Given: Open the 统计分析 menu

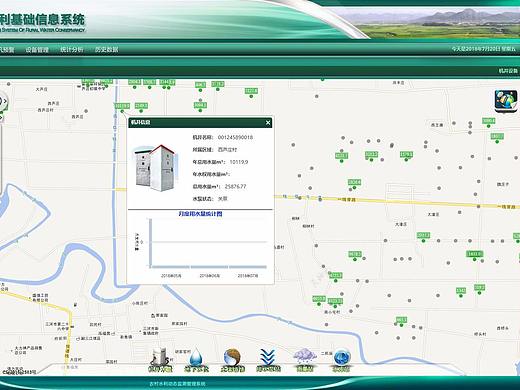Looking at the screenshot, I should pyautogui.click(x=71, y=50).
